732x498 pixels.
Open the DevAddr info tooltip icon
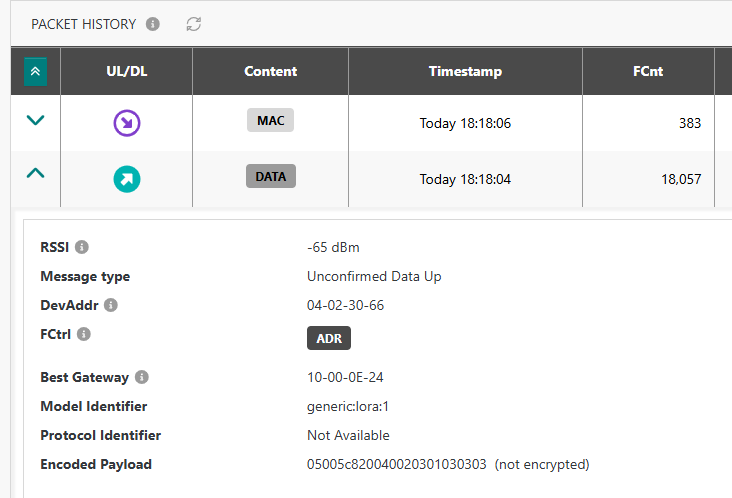pos(111,305)
